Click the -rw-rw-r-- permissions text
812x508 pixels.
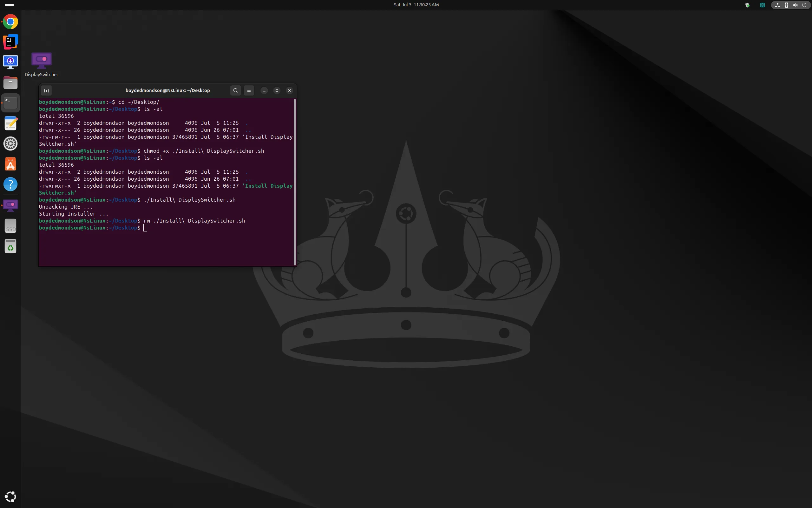point(55,137)
